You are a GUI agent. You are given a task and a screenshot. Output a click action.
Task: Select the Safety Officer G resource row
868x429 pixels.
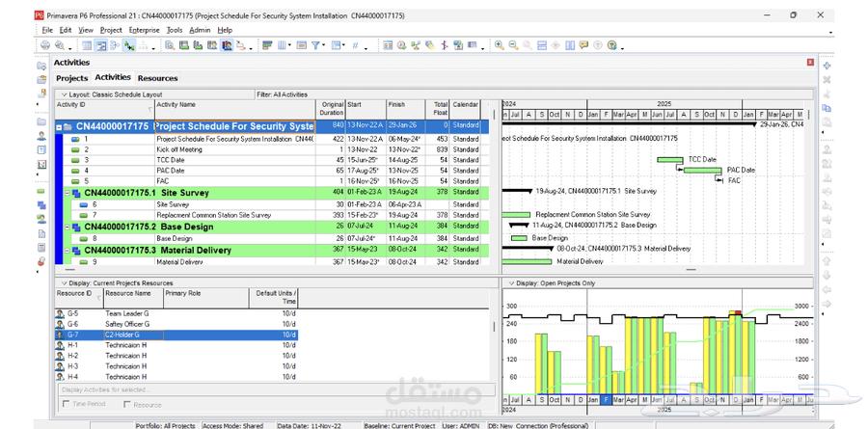coord(127,324)
